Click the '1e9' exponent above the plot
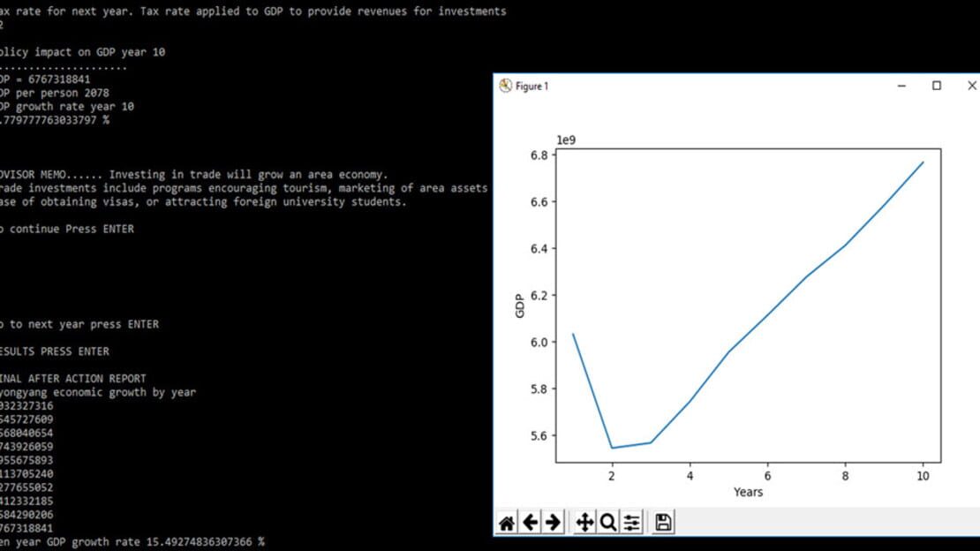Image resolution: width=980 pixels, height=551 pixels. click(566, 140)
